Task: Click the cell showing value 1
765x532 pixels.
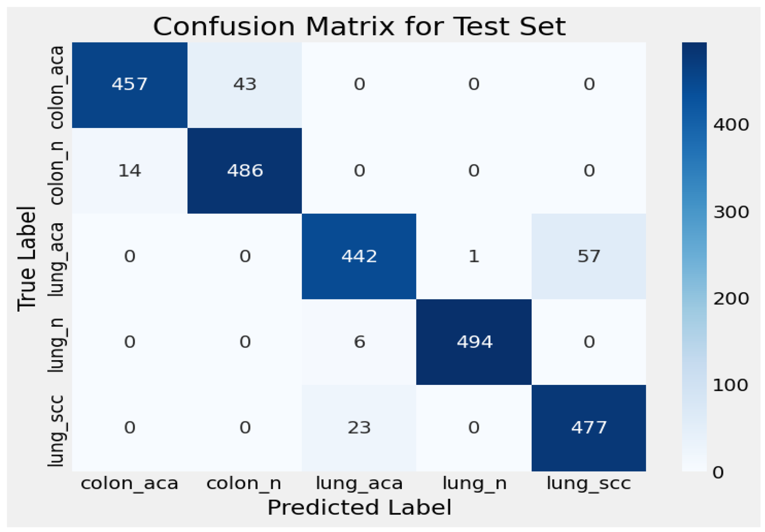Action: [x=474, y=257]
